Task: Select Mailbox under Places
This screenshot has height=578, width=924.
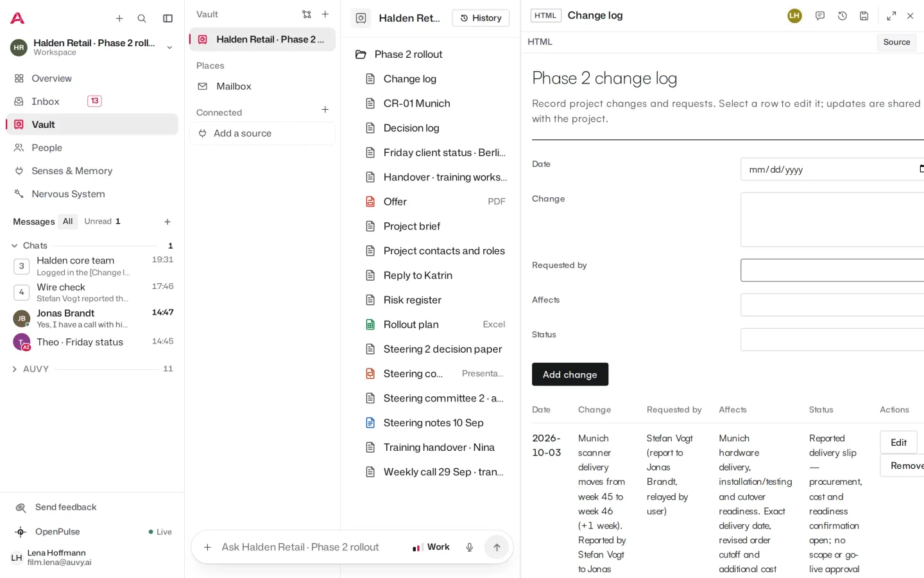Action: 262,86
